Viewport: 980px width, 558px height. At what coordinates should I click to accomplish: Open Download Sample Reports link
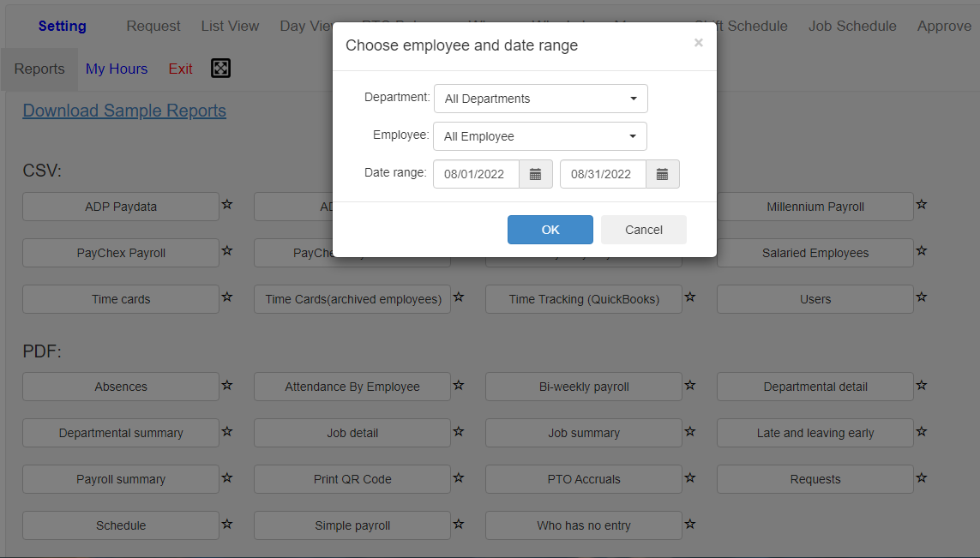(x=124, y=111)
